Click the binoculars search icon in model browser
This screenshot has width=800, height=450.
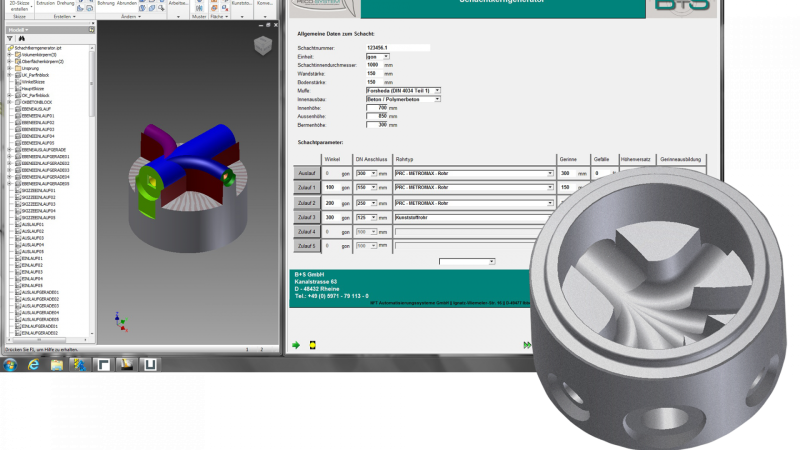coord(20,38)
